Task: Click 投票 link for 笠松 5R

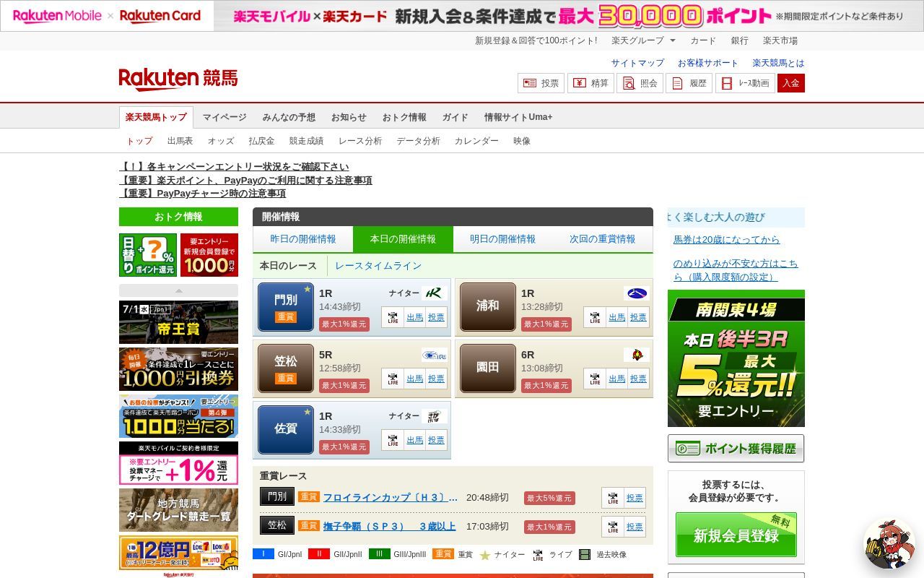Action: 436,379
